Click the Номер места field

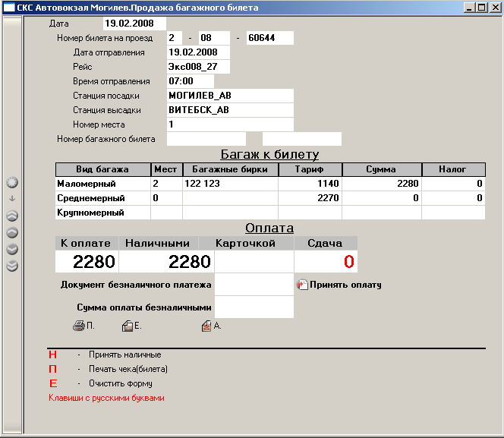[x=230, y=124]
